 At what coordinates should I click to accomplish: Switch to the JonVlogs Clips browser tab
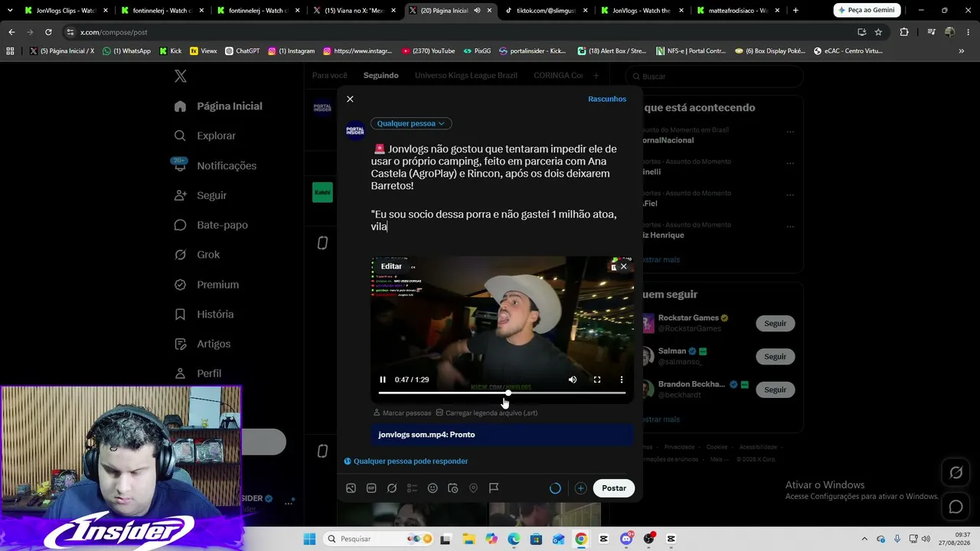[66, 11]
